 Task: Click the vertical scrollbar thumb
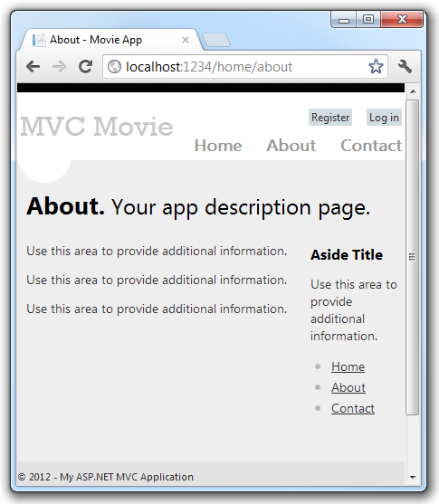click(x=413, y=257)
